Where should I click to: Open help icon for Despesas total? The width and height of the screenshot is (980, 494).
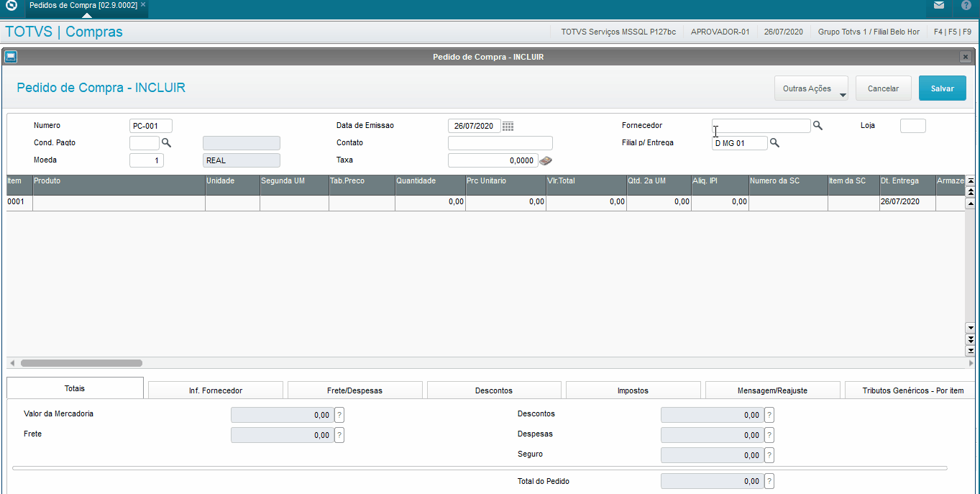pyautogui.click(x=769, y=435)
